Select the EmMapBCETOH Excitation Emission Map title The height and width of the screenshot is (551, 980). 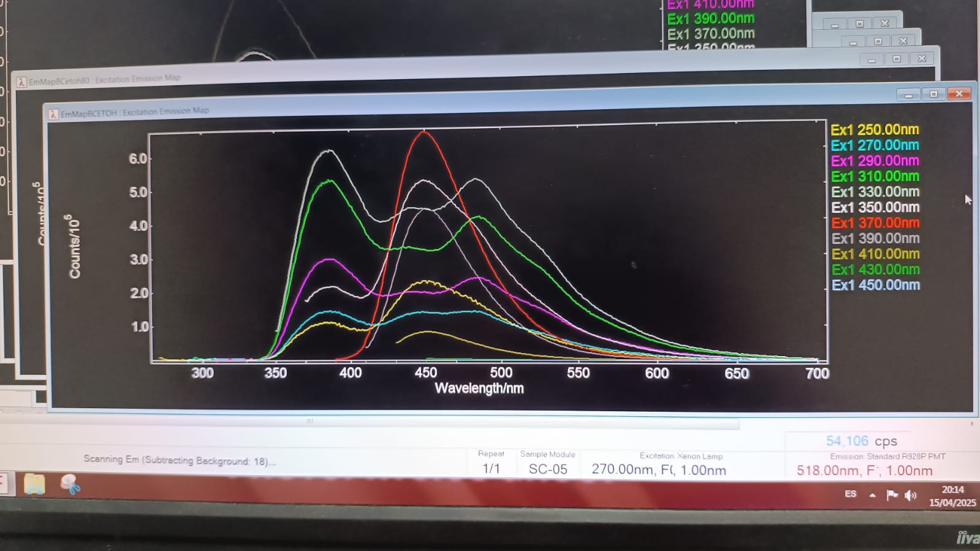point(135,112)
